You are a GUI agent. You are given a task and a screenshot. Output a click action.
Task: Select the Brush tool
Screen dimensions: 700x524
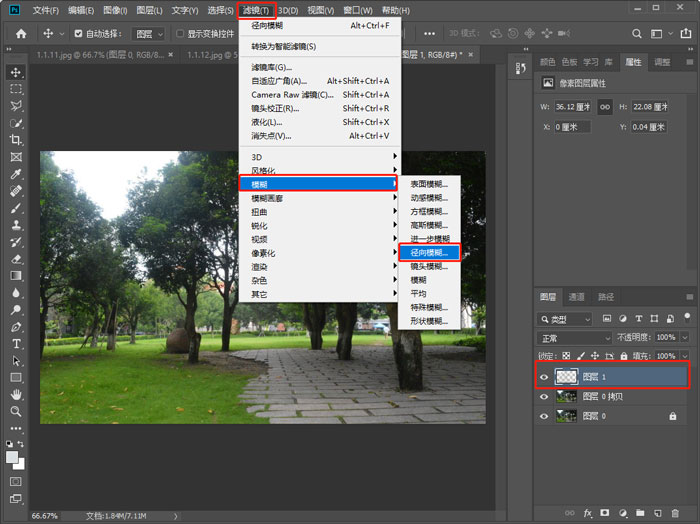(x=16, y=208)
